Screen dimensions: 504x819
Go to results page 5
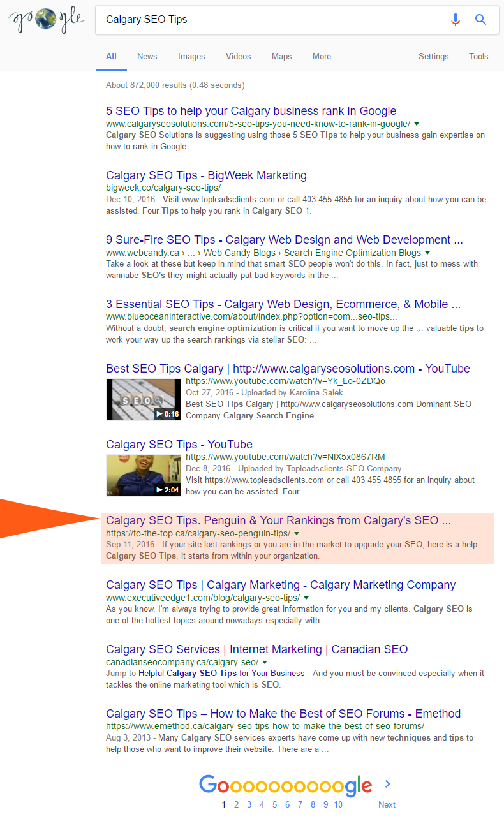coord(274,804)
